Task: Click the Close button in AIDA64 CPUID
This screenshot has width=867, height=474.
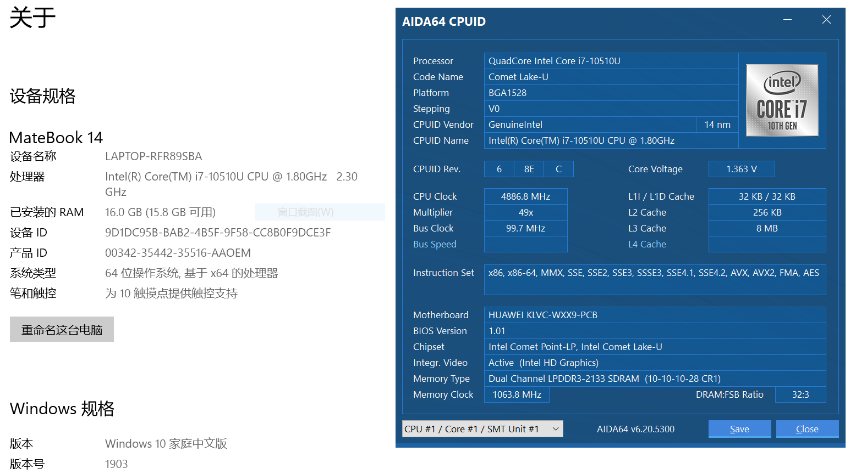Action: (807, 429)
